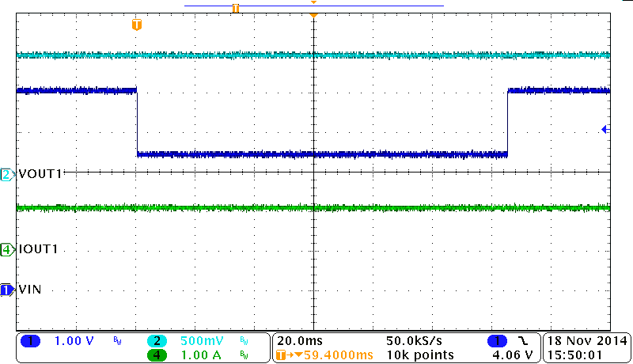Click the 50.0kS/s sample rate readout
Viewport: 633px width, 364px height.
point(414,340)
